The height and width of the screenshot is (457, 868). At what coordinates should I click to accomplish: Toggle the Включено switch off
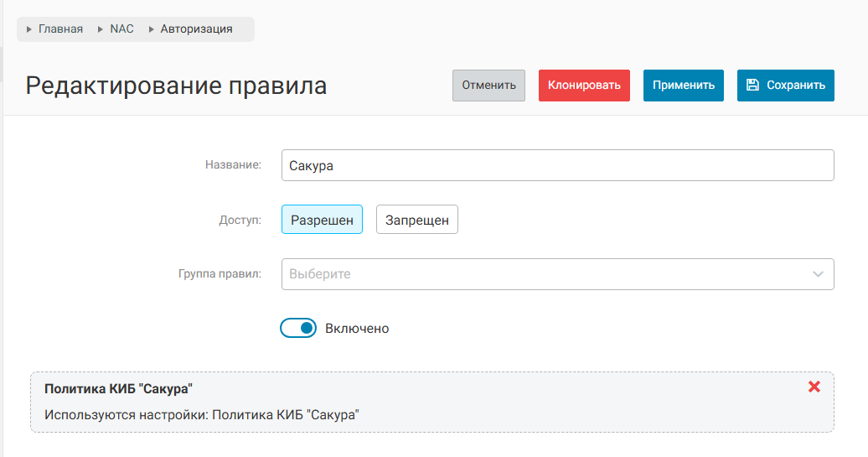click(x=298, y=329)
